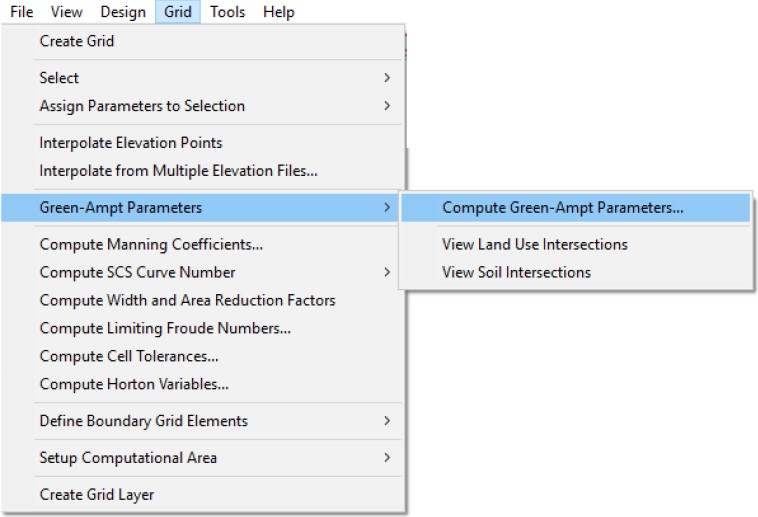Select View Land Use Intersections
758x517 pixels.
(535, 244)
